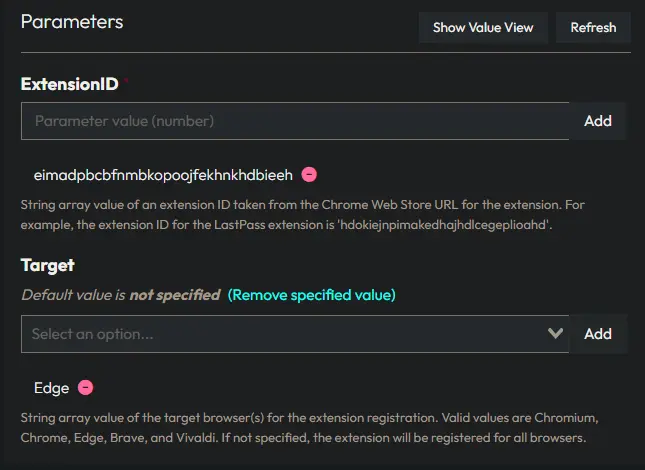Open the 'Select an option...' combo box
645x470 pixels.
click(280, 334)
